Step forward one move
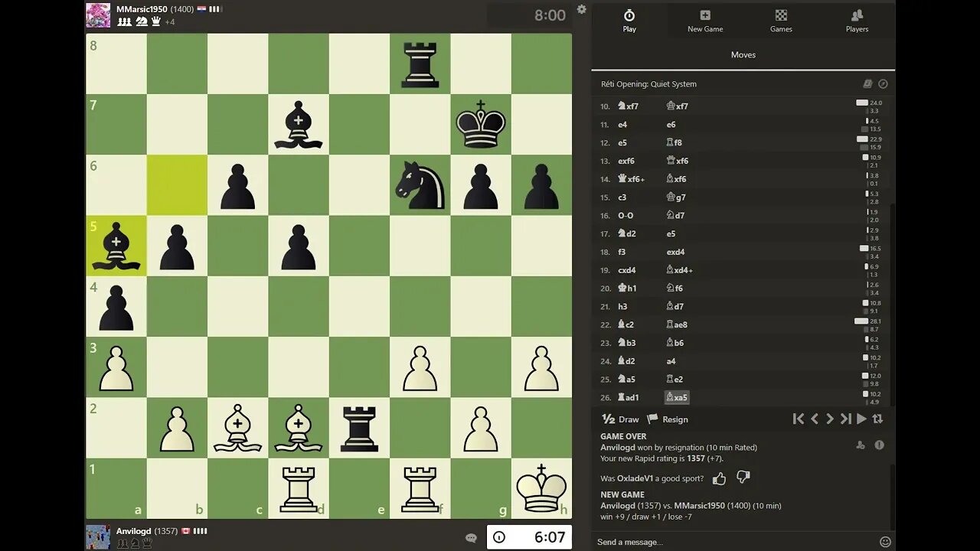This screenshot has width=980, height=551. coord(830,419)
